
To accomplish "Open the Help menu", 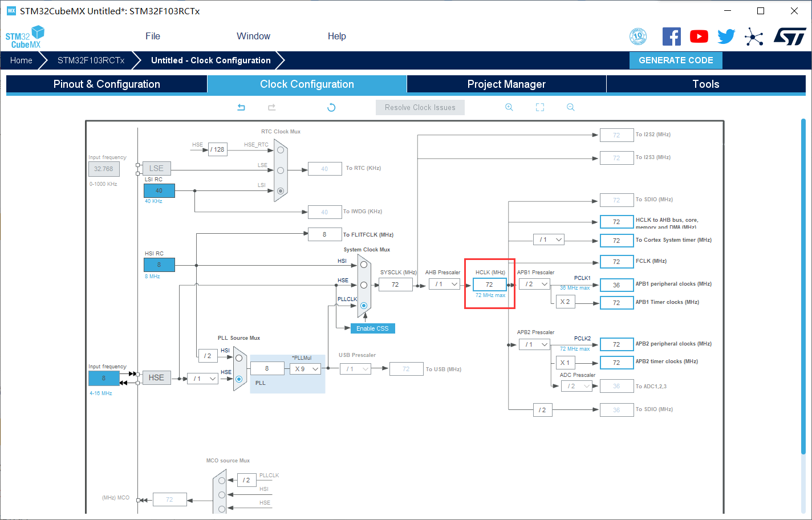I will coord(337,36).
